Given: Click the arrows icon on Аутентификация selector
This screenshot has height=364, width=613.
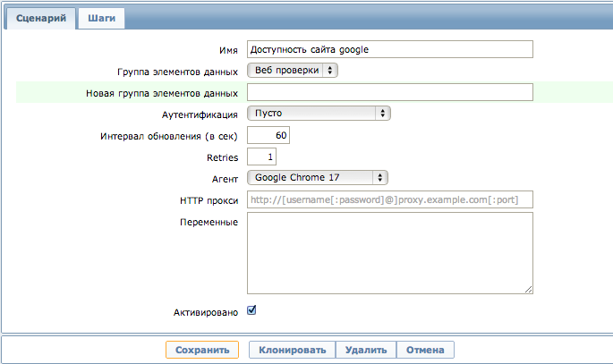Looking at the screenshot, I should 383,114.
